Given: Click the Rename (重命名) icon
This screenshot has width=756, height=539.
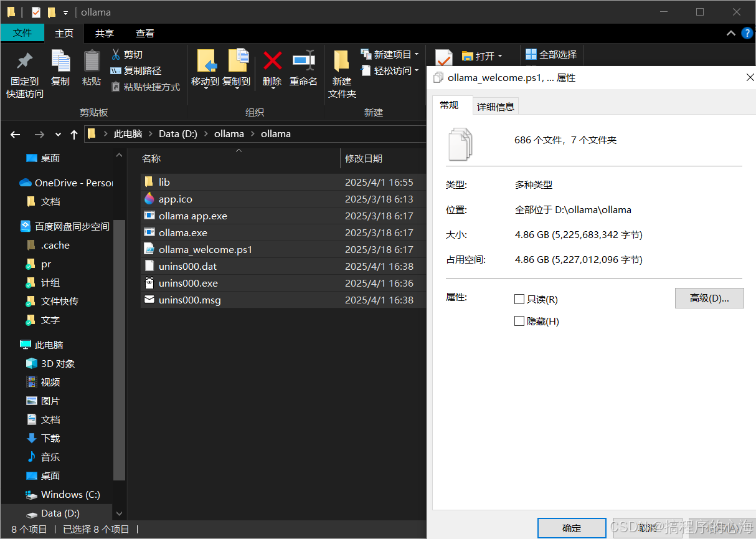Looking at the screenshot, I should 303,60.
